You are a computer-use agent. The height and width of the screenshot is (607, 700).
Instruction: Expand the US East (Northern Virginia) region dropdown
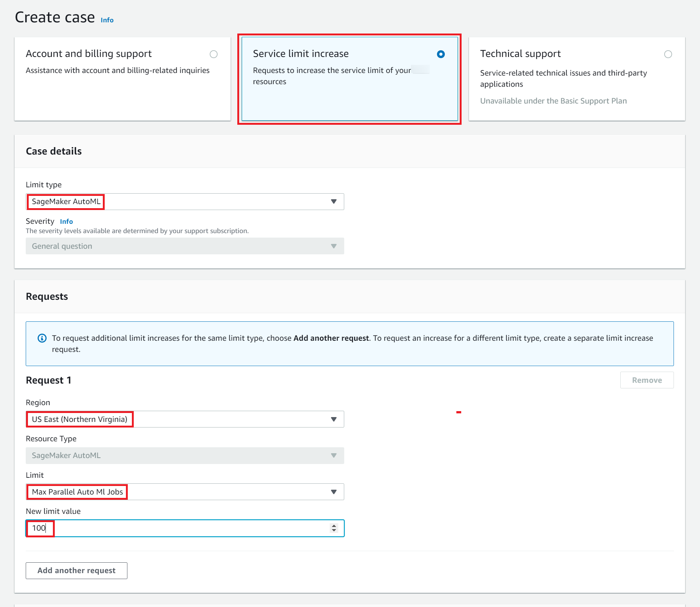click(x=184, y=419)
